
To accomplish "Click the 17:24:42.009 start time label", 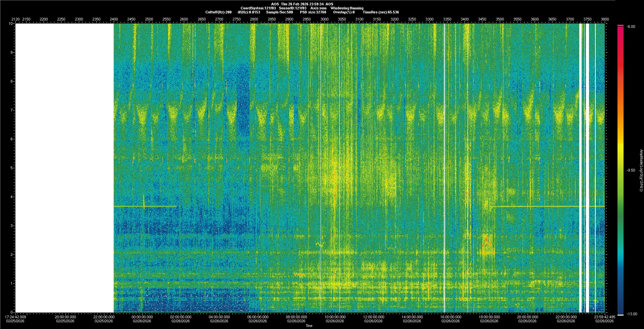I will point(16,317).
